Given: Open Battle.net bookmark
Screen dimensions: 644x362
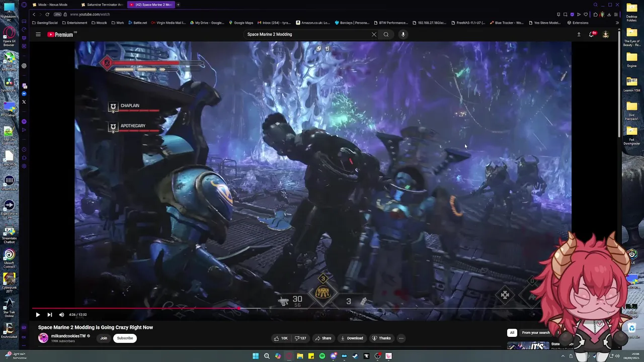Looking at the screenshot, I should point(137,23).
